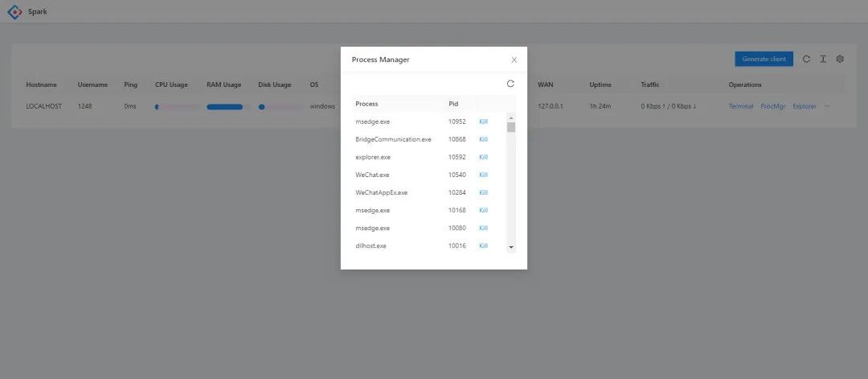Image resolution: width=868 pixels, height=379 pixels.
Task: Kill msedge.exe with pid 10168
Action: click(483, 210)
